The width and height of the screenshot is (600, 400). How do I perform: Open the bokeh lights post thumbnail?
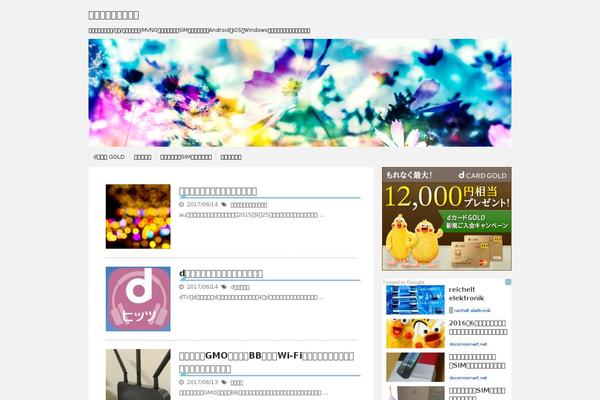(x=138, y=217)
